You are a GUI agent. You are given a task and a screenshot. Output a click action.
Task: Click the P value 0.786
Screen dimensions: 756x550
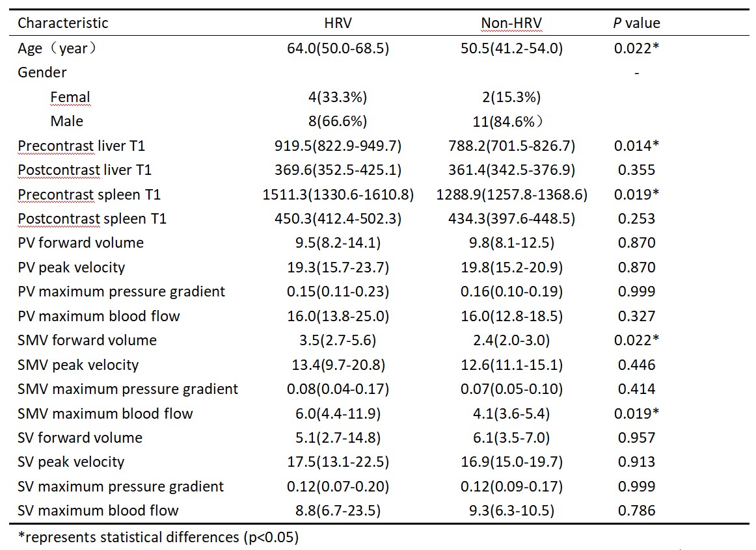pos(636,510)
